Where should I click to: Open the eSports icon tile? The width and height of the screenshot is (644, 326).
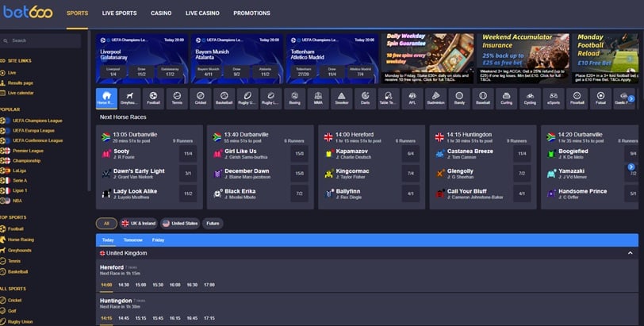[x=554, y=98]
